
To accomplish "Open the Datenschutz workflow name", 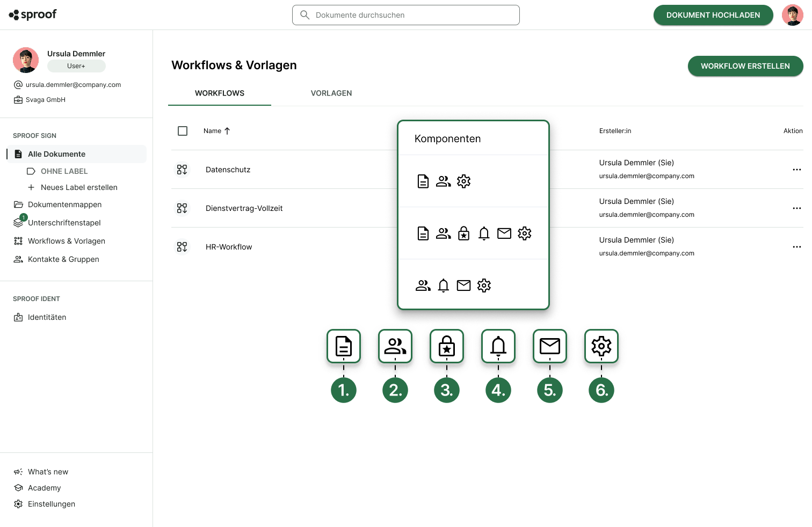I will [x=228, y=170].
